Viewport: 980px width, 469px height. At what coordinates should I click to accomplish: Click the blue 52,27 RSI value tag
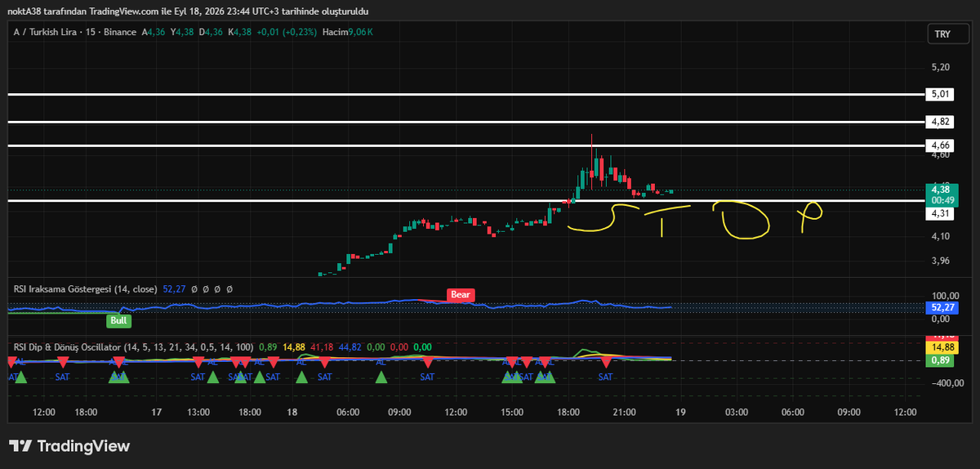[942, 307]
